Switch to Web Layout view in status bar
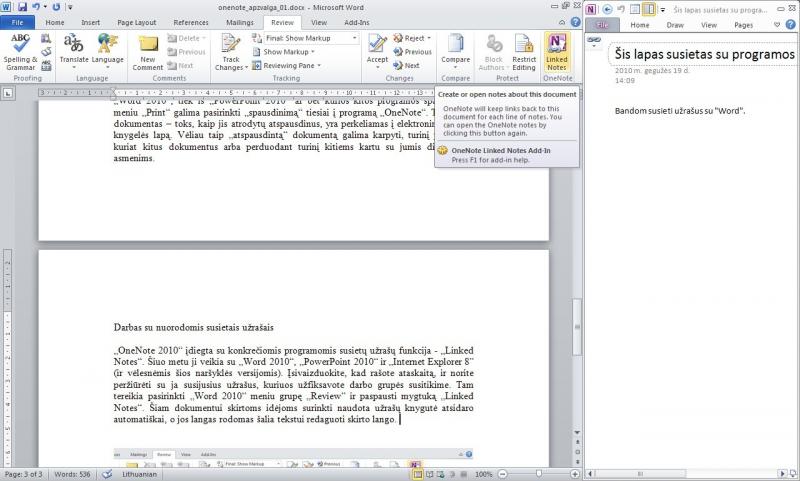Viewport: 800px width, 481px height. [440, 474]
